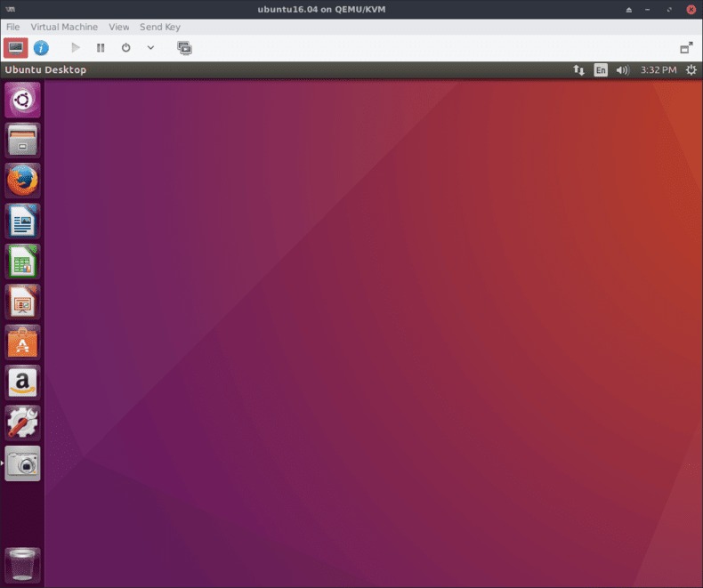703x588 pixels.
Task: Open System Settings gear and wrench
Action: (x=22, y=423)
